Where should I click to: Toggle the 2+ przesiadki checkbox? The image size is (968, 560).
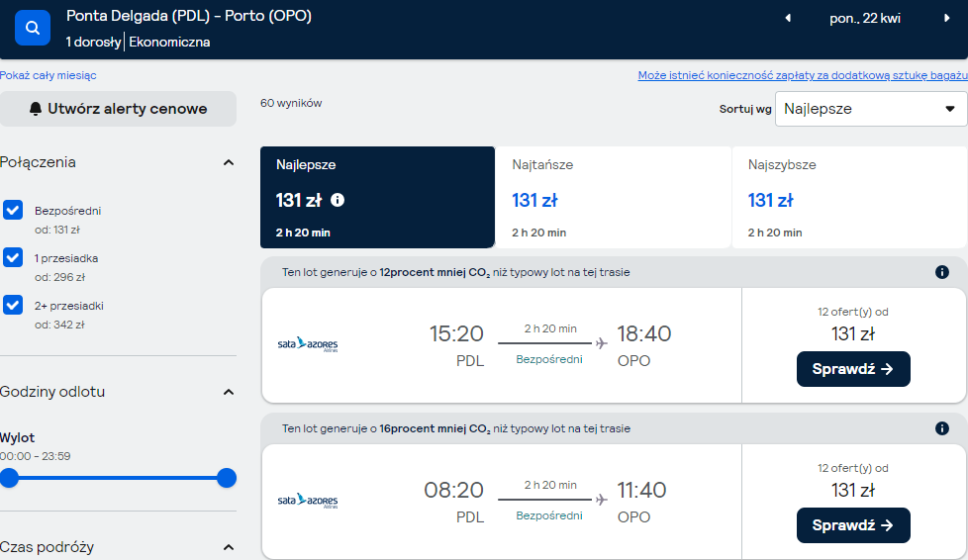pos(13,305)
